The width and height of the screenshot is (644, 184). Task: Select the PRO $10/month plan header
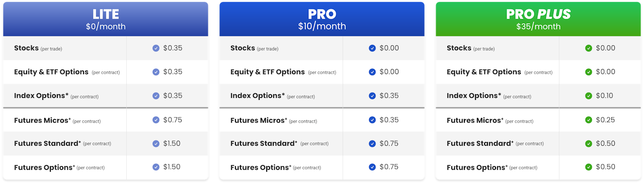(322, 19)
